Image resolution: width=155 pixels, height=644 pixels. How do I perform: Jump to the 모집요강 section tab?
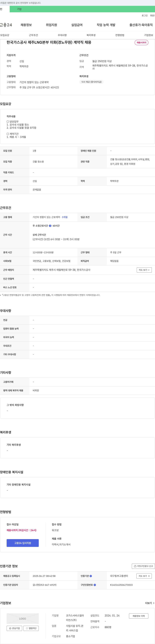(5, 35)
